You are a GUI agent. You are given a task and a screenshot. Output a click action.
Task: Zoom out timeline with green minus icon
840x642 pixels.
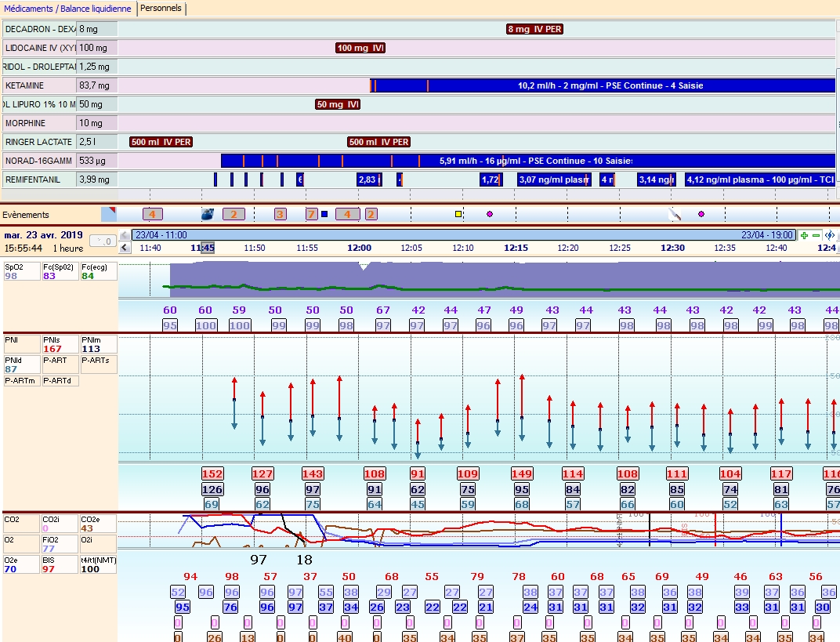[816, 235]
